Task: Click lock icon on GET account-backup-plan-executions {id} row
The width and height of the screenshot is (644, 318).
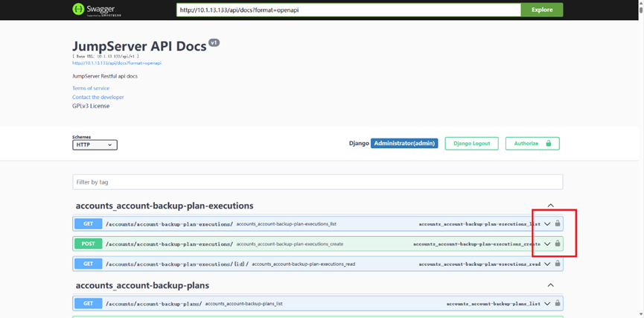Action: [558, 264]
